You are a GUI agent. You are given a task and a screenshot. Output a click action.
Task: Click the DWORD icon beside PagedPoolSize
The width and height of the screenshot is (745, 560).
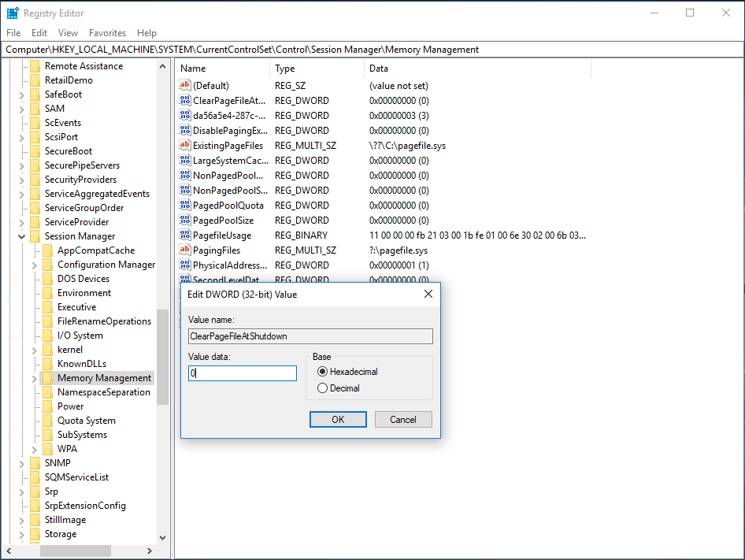[x=185, y=221]
